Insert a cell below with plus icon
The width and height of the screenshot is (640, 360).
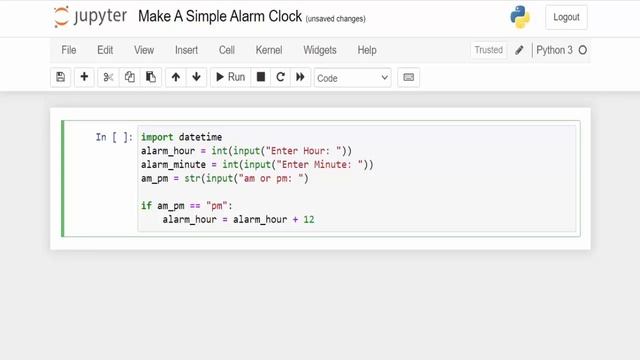(84, 77)
